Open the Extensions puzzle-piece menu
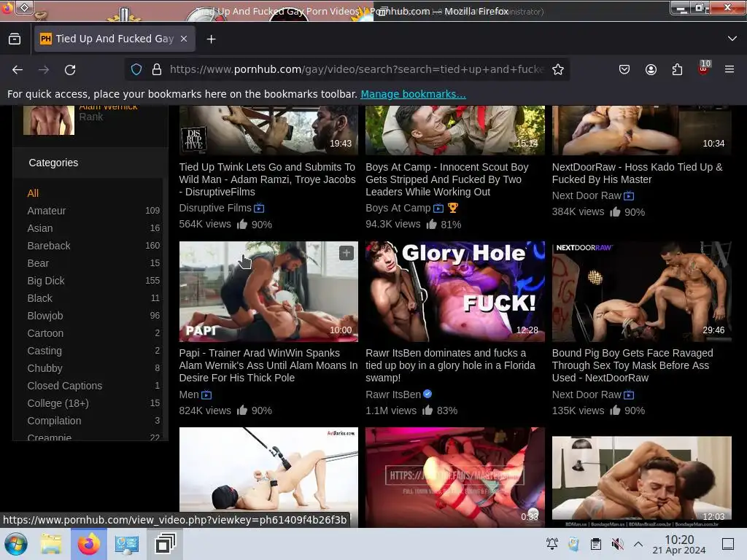Image resolution: width=747 pixels, height=560 pixels. pos(678,69)
